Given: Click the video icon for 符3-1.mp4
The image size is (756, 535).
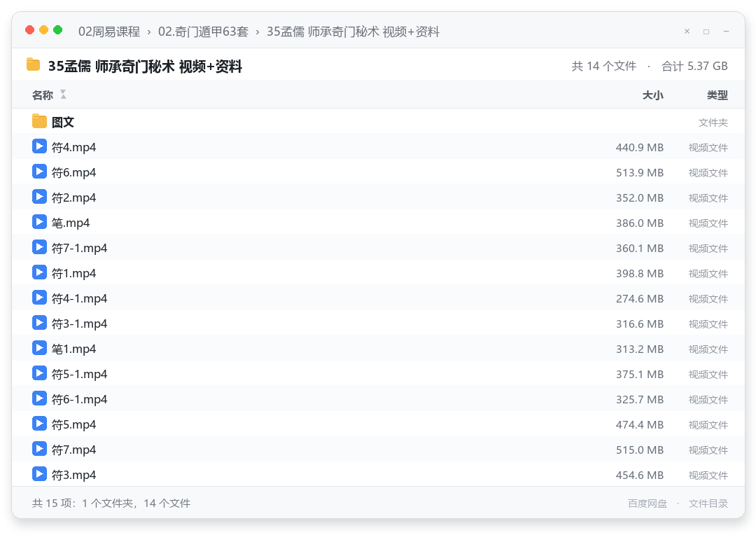Looking at the screenshot, I should click(x=39, y=323).
